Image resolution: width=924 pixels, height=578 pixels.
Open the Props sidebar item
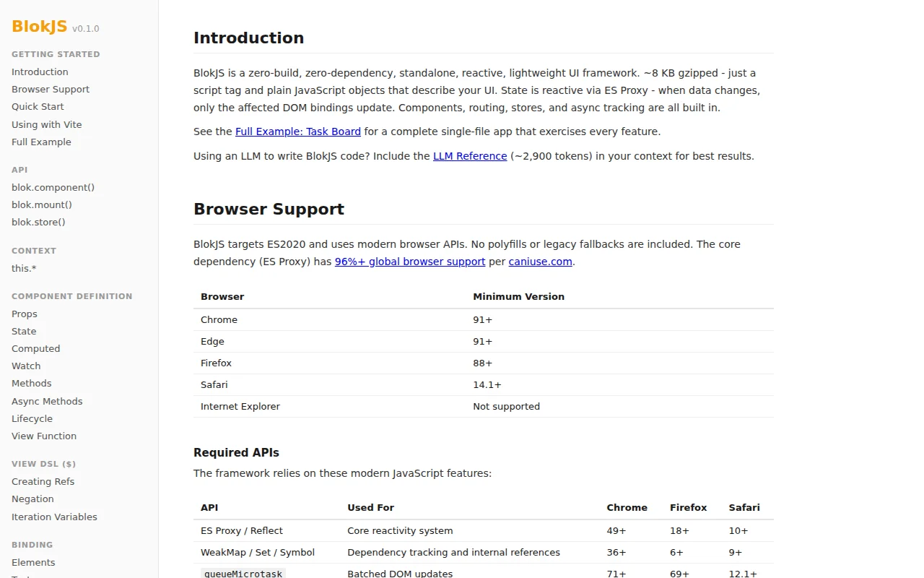[25, 314]
